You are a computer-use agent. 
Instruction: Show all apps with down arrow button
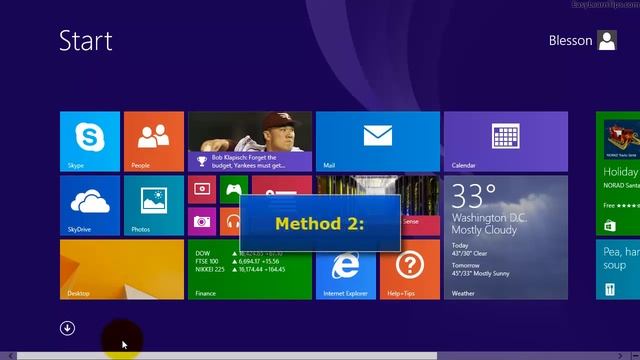click(x=67, y=328)
